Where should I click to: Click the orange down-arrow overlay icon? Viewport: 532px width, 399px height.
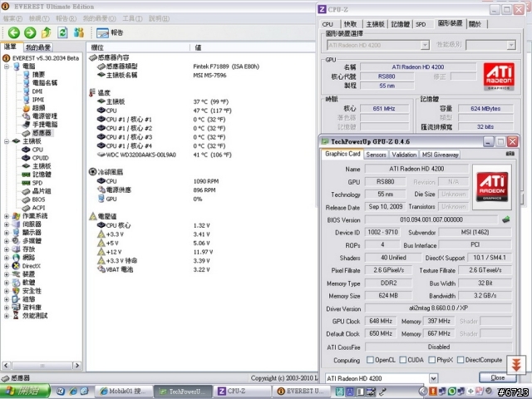[516, 365]
